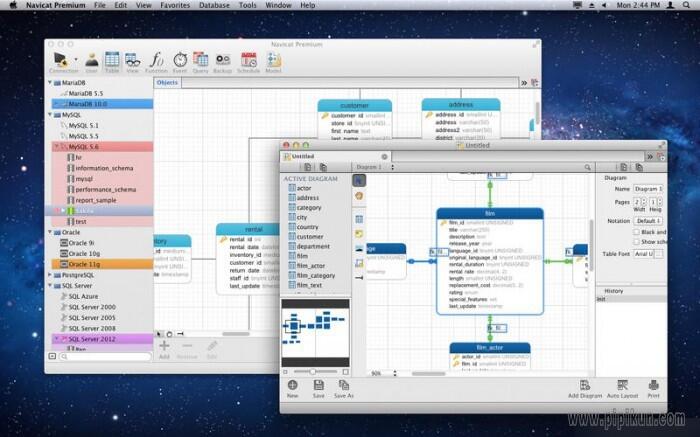Select the information_schema database
700x437 pixels.
102,168
